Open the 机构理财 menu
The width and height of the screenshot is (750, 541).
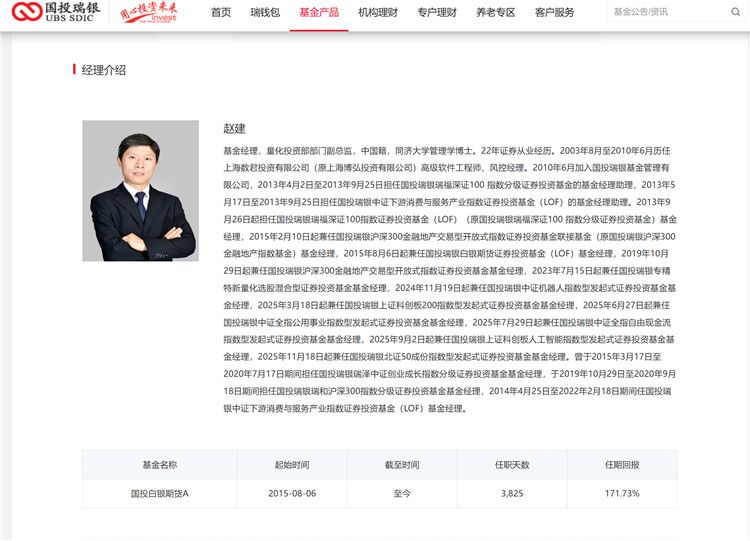point(377,13)
